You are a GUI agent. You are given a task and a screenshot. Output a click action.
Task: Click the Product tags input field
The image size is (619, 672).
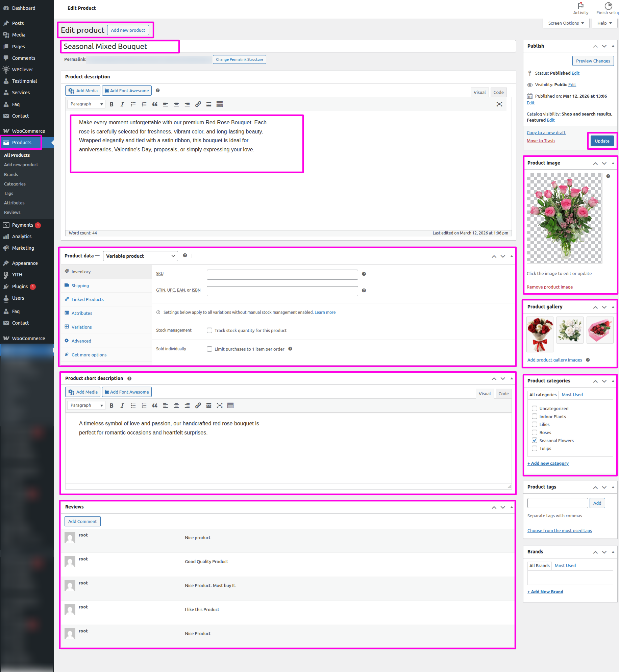coord(558,503)
